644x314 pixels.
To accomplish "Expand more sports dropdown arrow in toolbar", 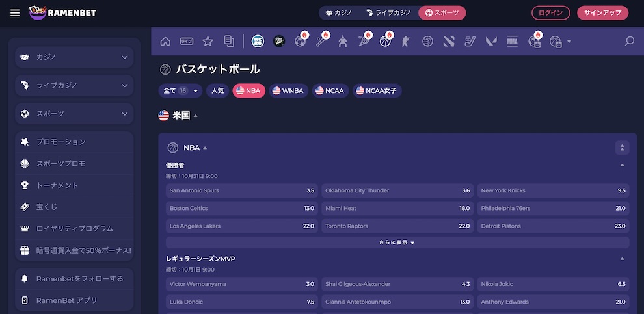I will point(569,42).
